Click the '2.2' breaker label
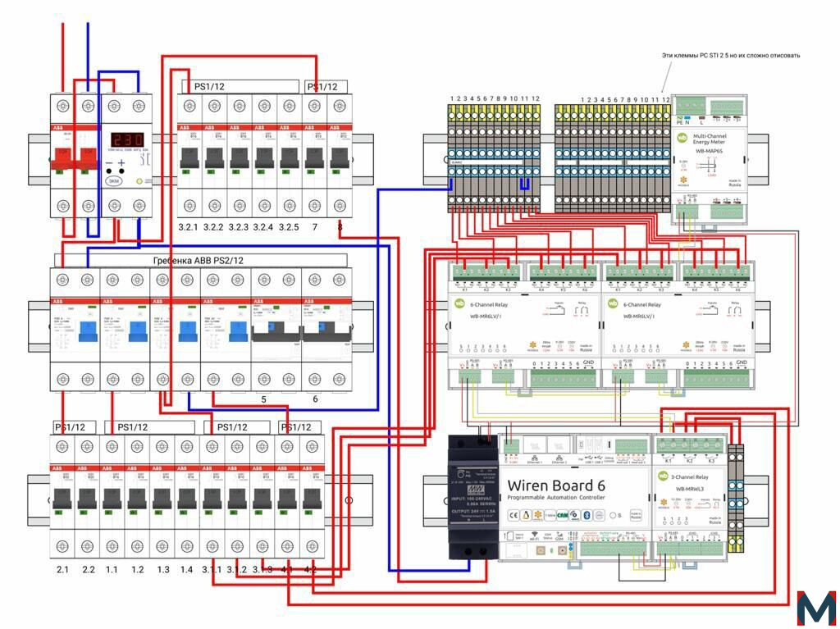Screen dimensions: 840x629 click(88, 569)
